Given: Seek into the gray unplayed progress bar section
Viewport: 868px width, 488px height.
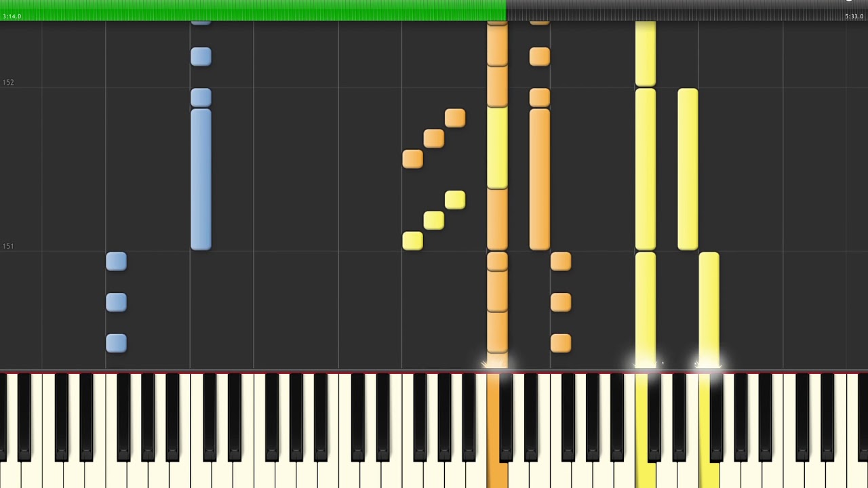Looking at the screenshot, I should pyautogui.click(x=686, y=9).
